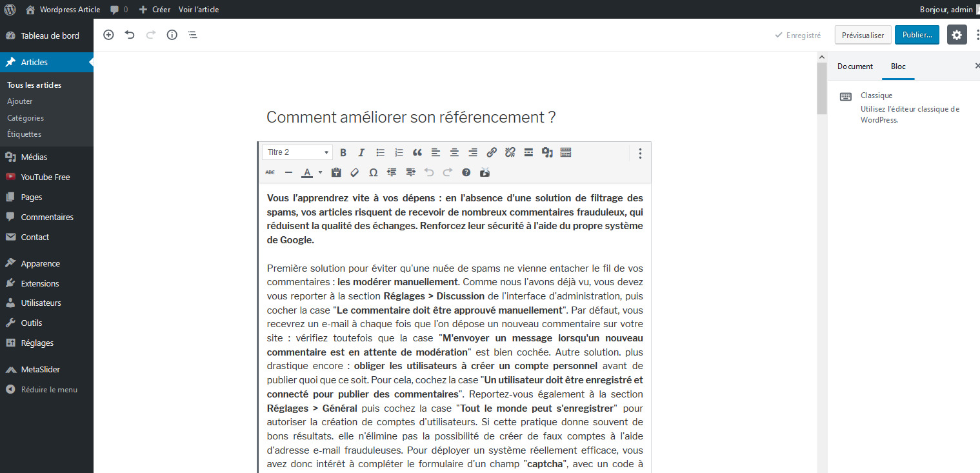The image size is (980, 473).
Task: Decrease paragraph indent
Action: click(x=392, y=172)
